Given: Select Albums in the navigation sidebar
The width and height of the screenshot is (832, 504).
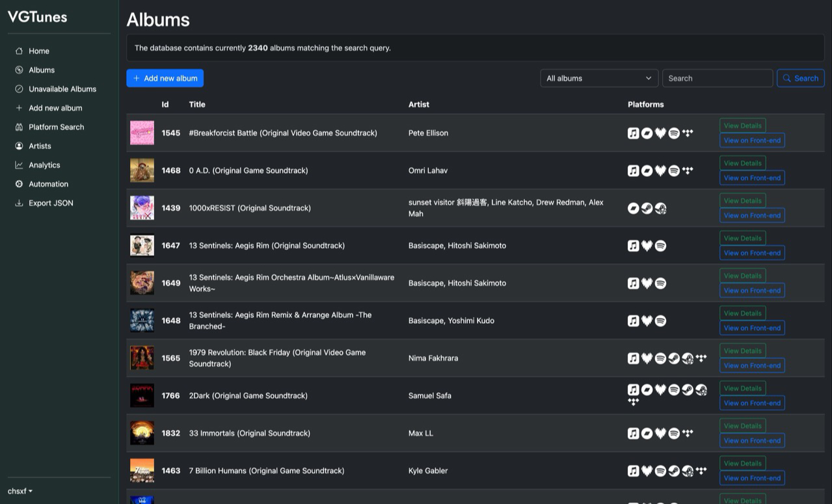Looking at the screenshot, I should [42, 70].
